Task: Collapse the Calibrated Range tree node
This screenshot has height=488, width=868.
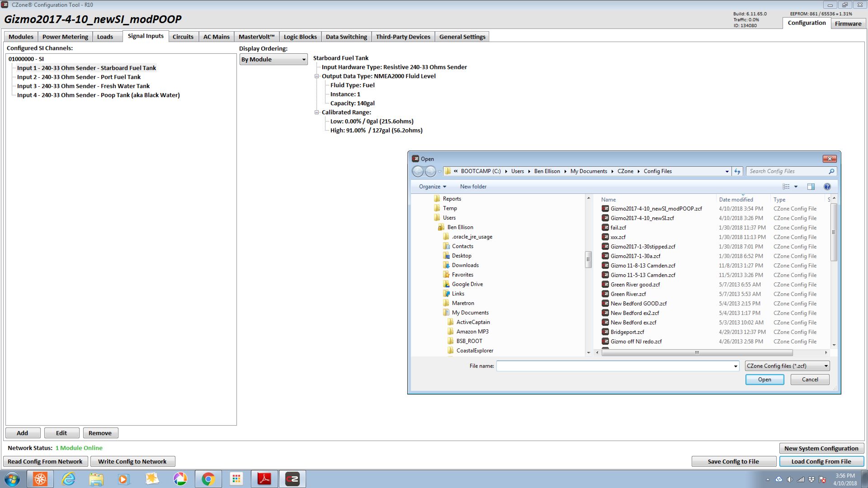Action: coord(316,113)
